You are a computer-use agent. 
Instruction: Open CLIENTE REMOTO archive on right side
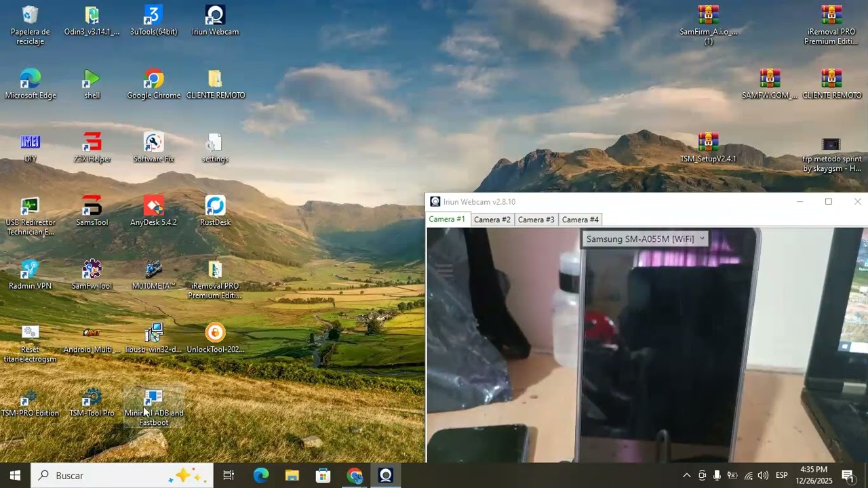(x=831, y=84)
